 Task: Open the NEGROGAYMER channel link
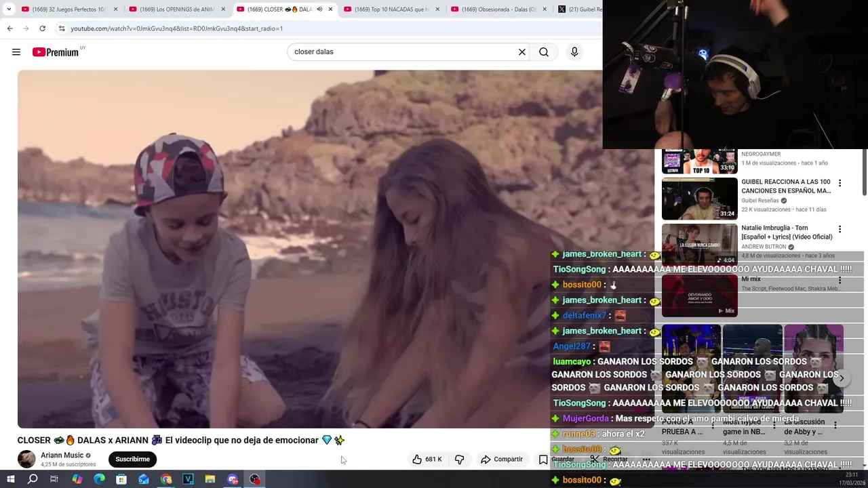click(x=761, y=155)
